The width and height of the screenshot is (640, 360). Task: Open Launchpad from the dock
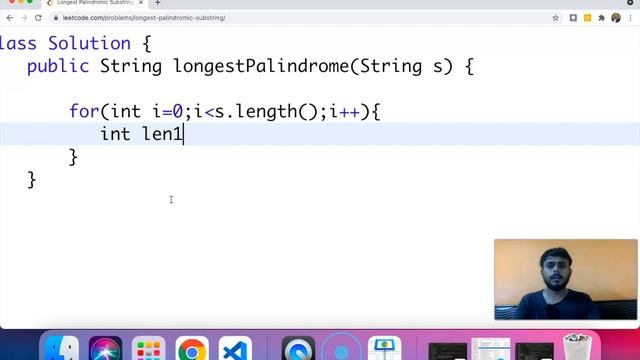(x=149, y=348)
